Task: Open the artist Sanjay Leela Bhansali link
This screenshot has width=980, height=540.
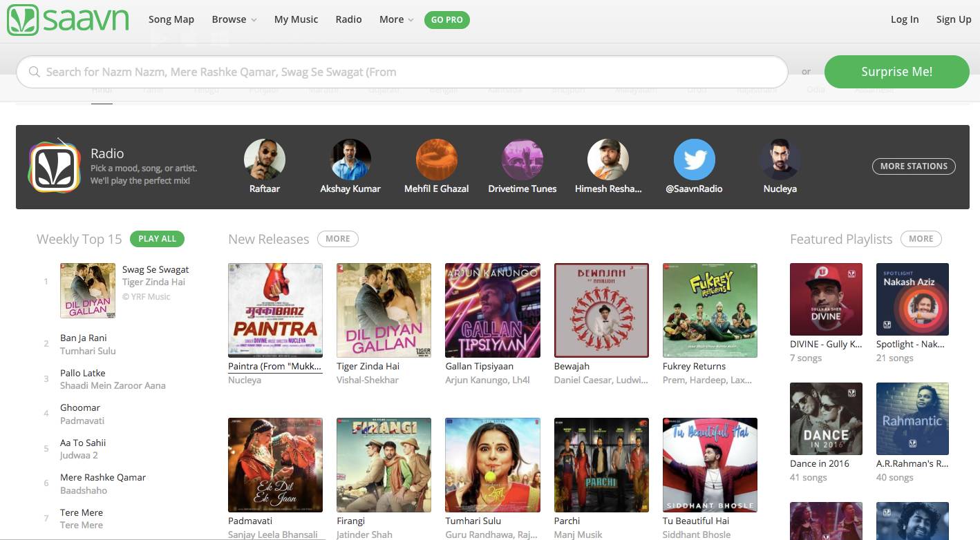Action: point(273,534)
